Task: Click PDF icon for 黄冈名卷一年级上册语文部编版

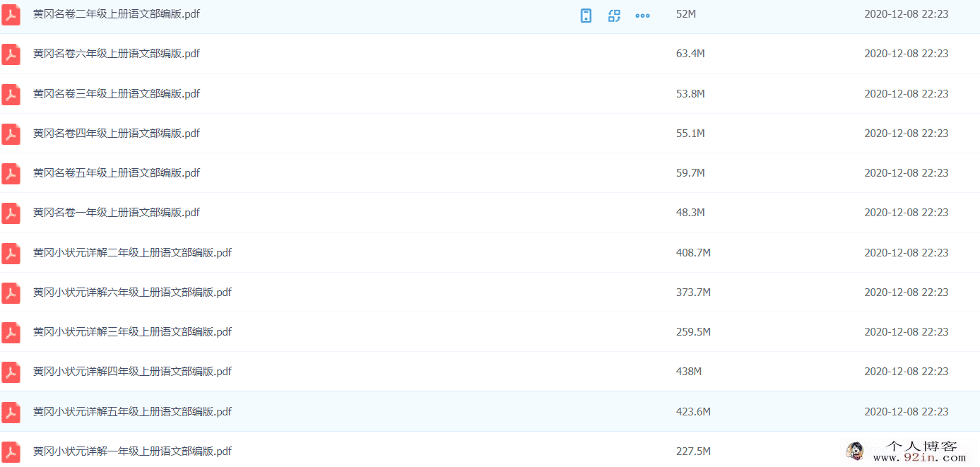Action: [x=11, y=213]
